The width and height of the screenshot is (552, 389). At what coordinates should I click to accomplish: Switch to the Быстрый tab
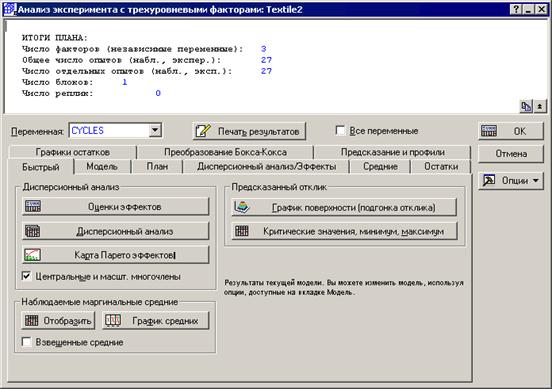pos(40,167)
